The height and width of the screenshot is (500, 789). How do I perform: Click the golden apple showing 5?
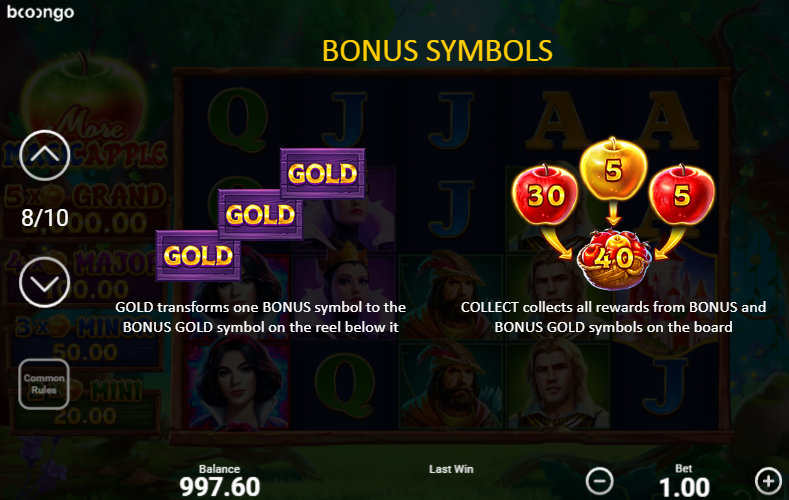tap(613, 169)
